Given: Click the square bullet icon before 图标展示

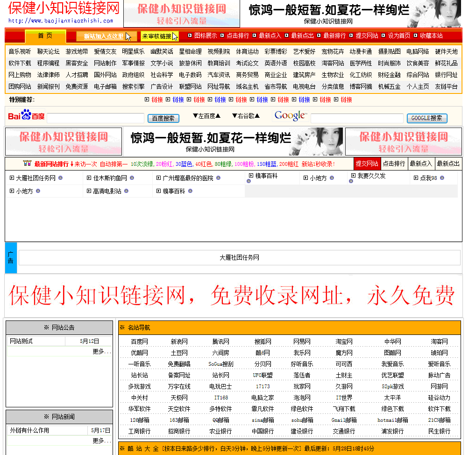Looking at the screenshot, I should pos(190,36).
